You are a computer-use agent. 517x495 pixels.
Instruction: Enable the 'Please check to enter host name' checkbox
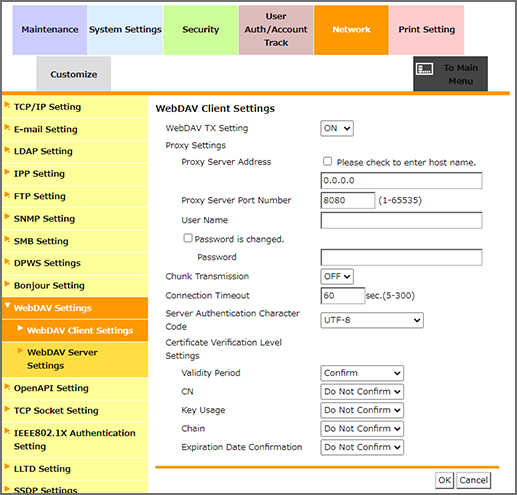coord(327,162)
